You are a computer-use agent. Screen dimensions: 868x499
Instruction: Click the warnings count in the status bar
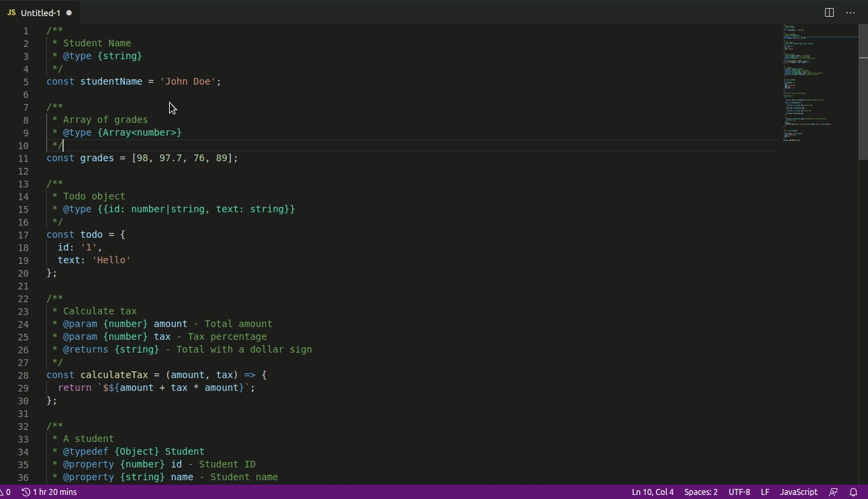[5, 492]
